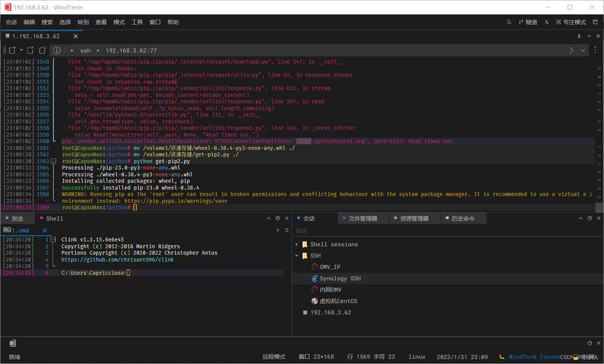Screen dimensions: 604x364
Task: Close the Shell panel
Action: coord(287,218)
